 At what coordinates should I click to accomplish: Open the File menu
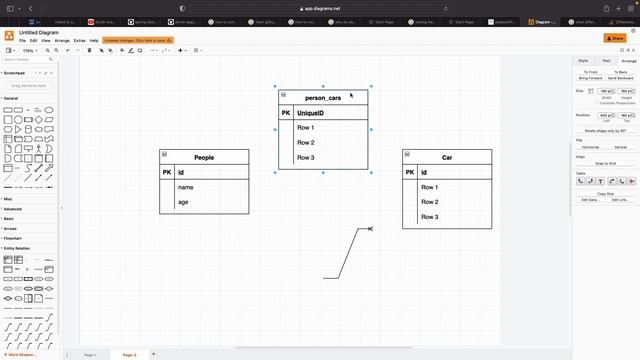pos(22,41)
